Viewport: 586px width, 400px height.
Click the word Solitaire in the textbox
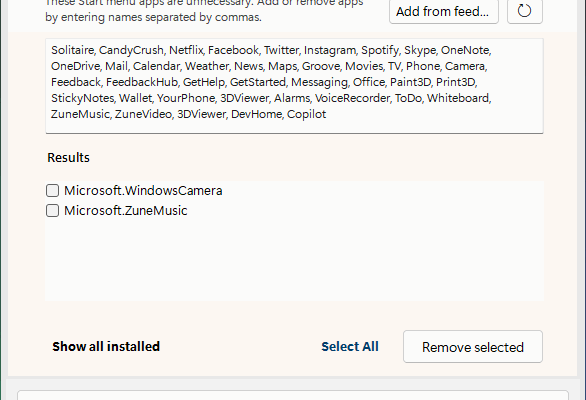coord(73,50)
